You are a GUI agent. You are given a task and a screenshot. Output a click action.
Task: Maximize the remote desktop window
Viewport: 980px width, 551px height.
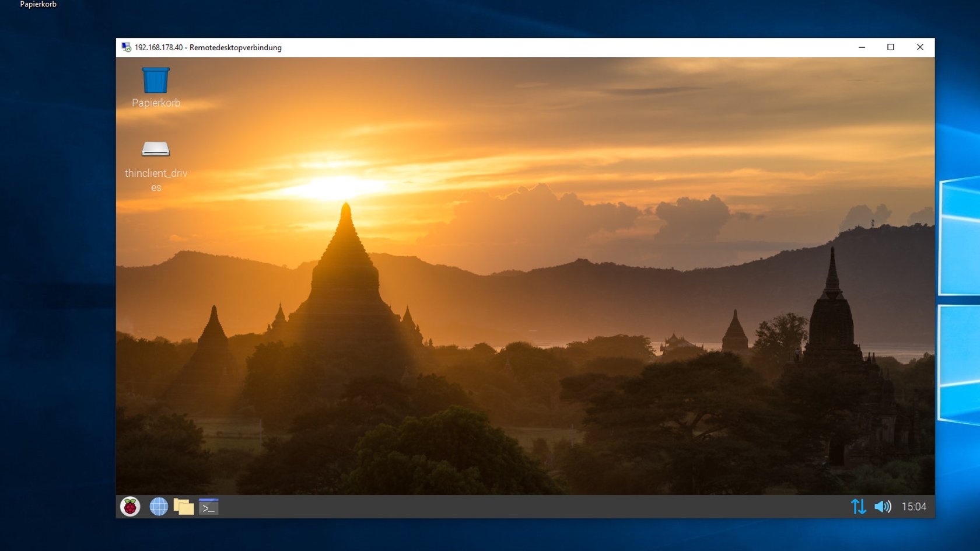point(891,47)
